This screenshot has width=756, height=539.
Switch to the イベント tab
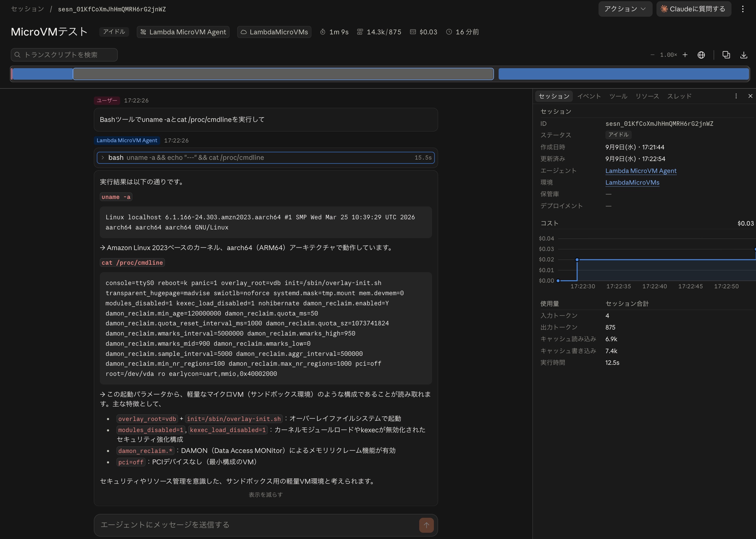(589, 96)
